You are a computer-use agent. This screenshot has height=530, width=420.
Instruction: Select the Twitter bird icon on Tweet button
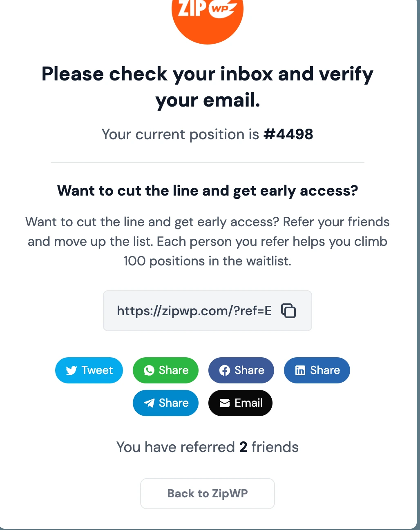point(72,370)
